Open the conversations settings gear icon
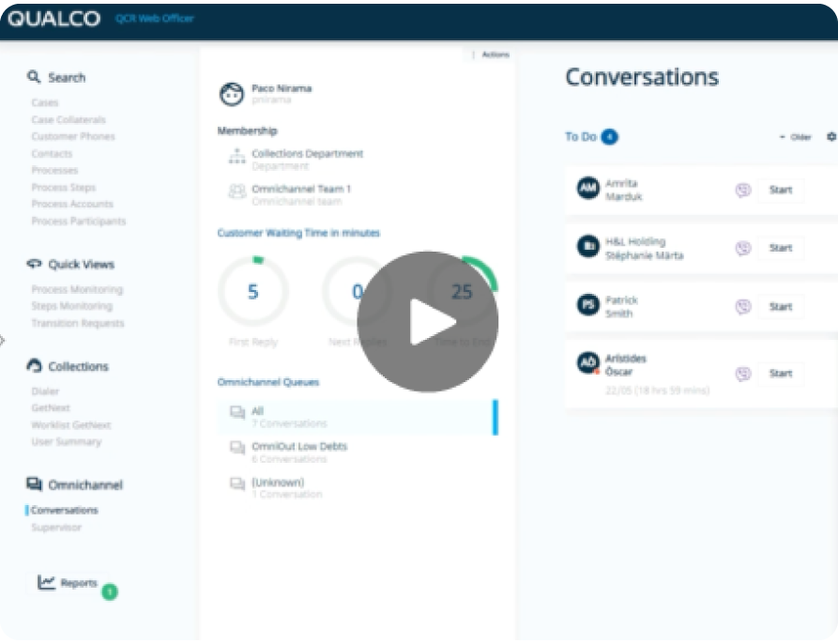The height and width of the screenshot is (644, 838). [830, 137]
